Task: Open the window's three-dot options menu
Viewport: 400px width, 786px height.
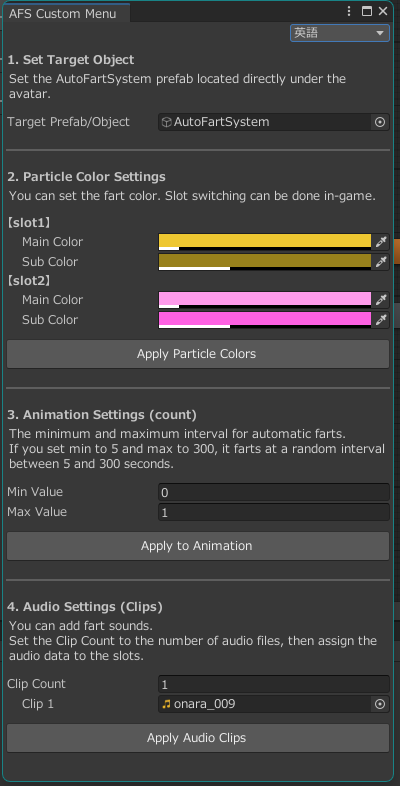Action: point(349,11)
